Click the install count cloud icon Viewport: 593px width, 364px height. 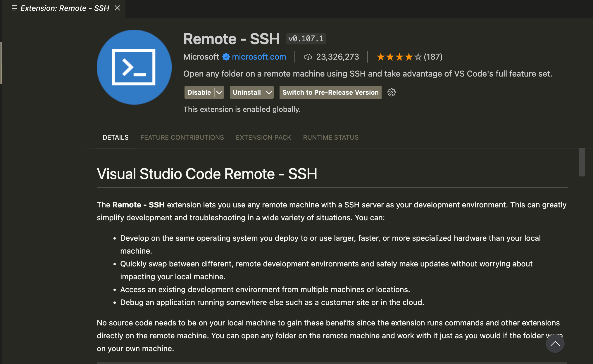(x=308, y=57)
